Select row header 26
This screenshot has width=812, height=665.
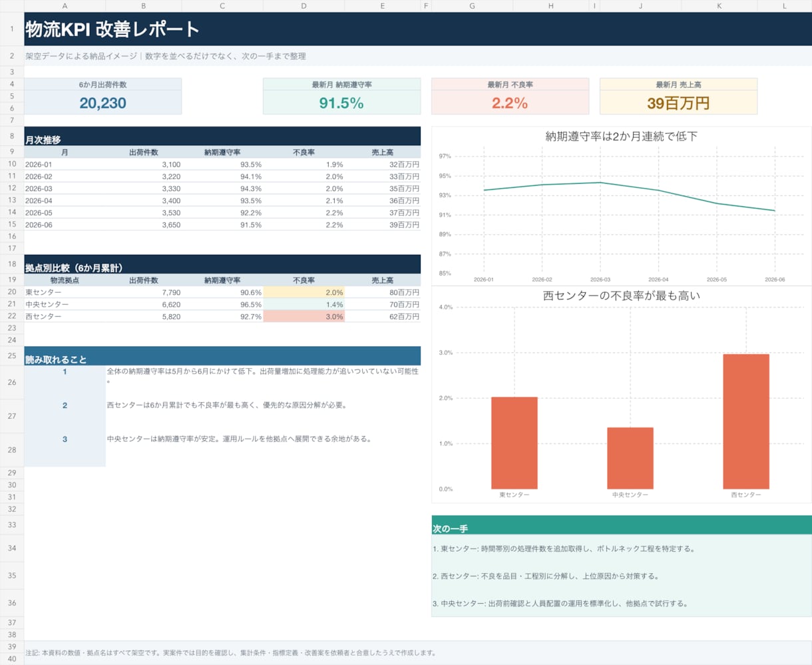tap(12, 382)
